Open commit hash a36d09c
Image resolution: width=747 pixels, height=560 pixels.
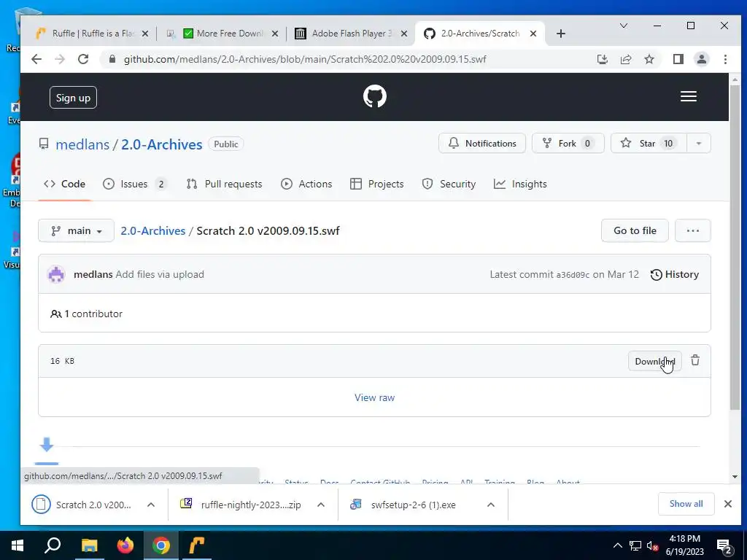point(573,275)
